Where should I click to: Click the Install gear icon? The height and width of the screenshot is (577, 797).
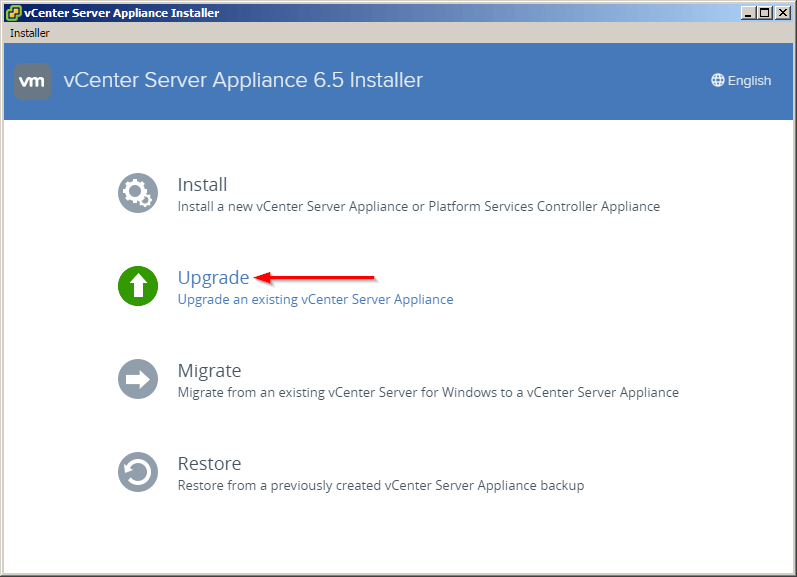point(138,193)
